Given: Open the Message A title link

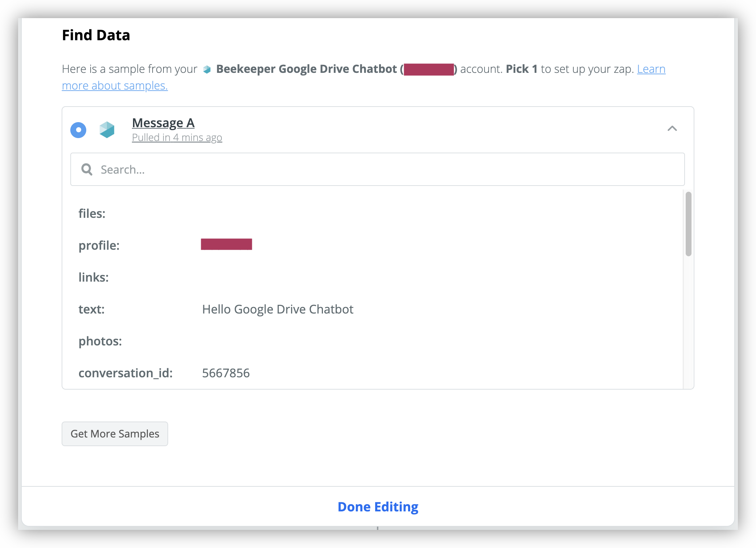Looking at the screenshot, I should (x=163, y=123).
